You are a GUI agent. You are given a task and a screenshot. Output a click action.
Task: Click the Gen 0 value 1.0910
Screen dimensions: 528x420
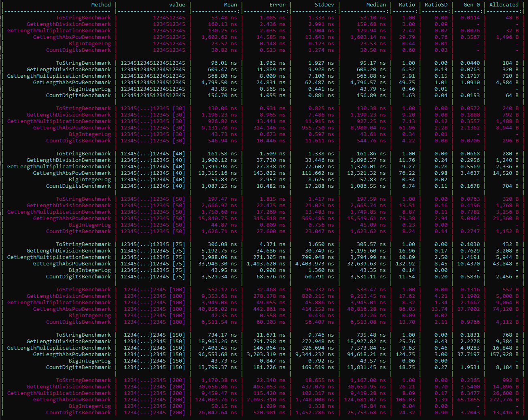(x=470, y=83)
